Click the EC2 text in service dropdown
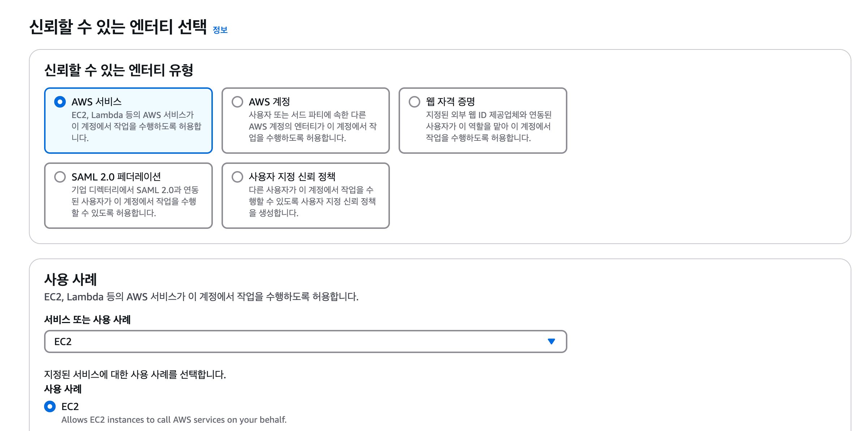 coord(63,341)
